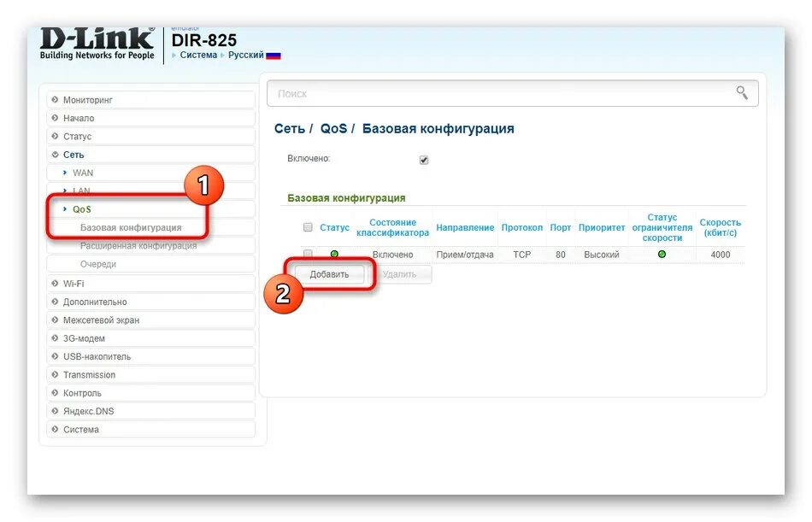Expand the Яндекс.DNS section

[150, 411]
